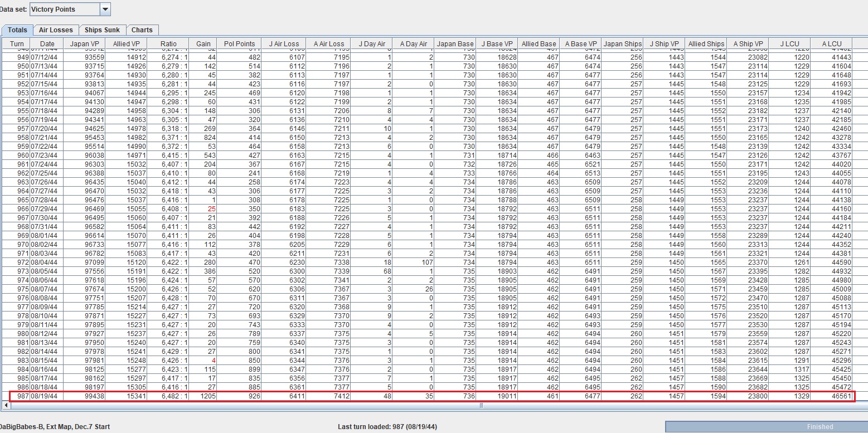Click the A Air Loss column header
This screenshot has height=433, width=868.
click(329, 43)
